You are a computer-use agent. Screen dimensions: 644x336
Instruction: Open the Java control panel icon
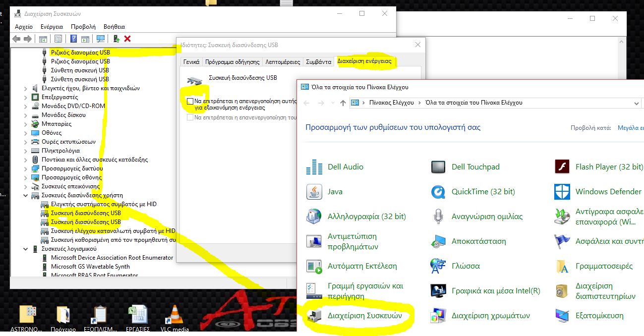(x=314, y=192)
